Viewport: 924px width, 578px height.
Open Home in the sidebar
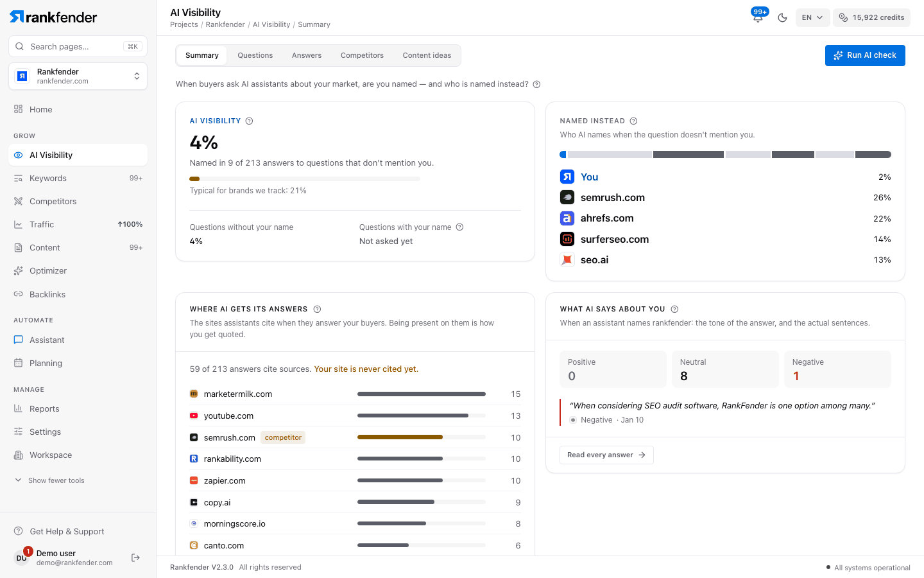[x=78, y=109]
